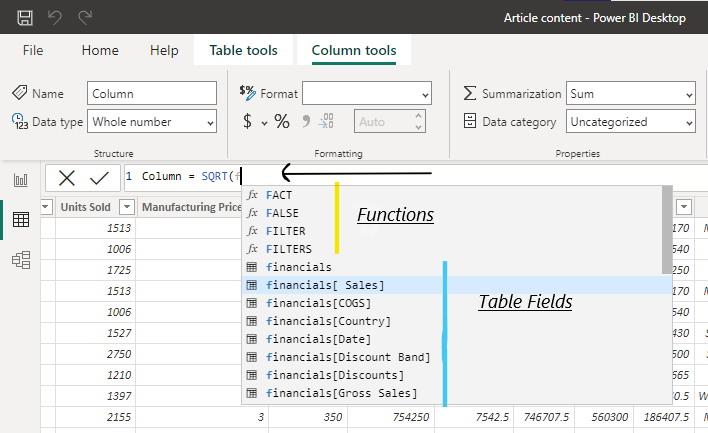Screen dimensions: 708x433
Task: Click the Undo arrow icon
Action: tap(56, 17)
